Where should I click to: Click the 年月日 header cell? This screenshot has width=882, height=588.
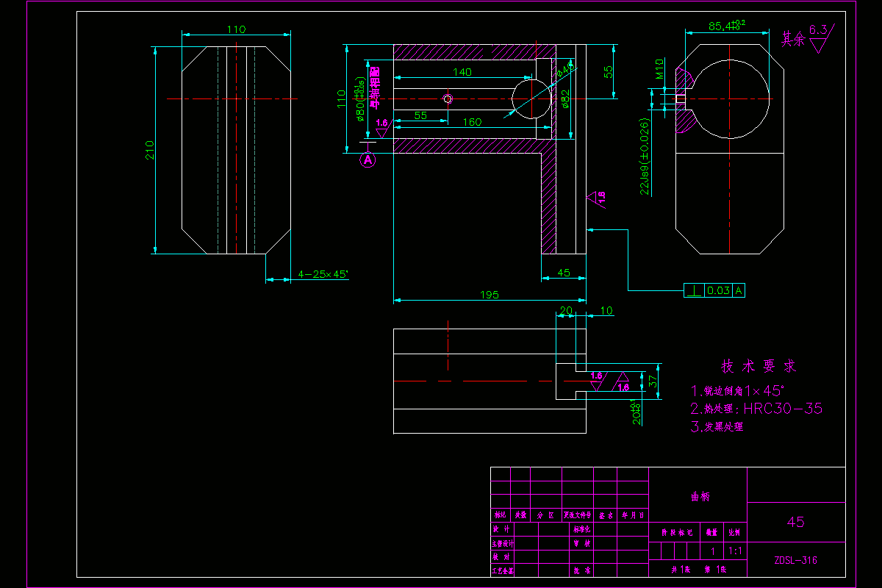[634, 516]
